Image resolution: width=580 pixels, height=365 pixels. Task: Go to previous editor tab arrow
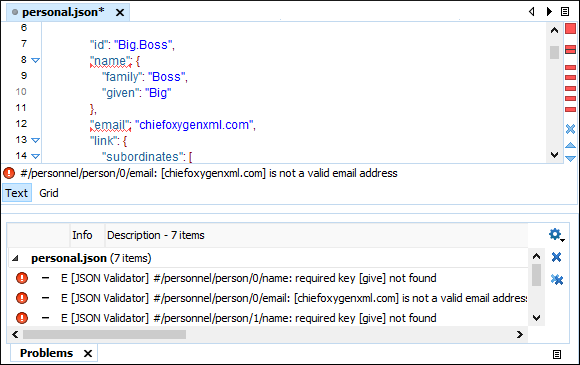532,11
